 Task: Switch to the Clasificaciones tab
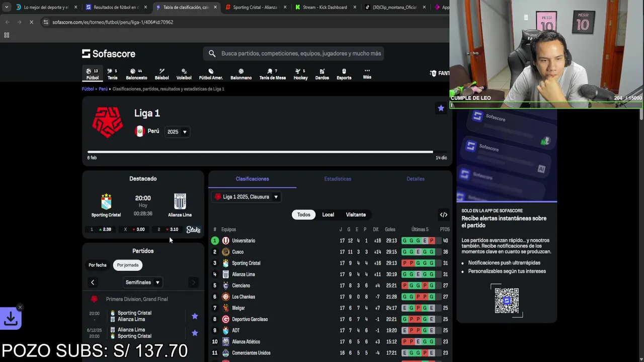(x=252, y=179)
